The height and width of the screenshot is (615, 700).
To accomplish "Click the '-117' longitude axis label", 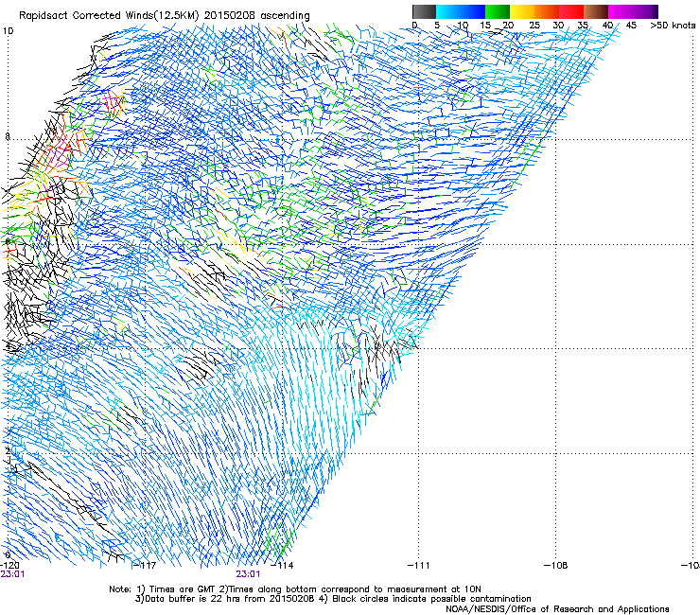I will pos(146,566).
